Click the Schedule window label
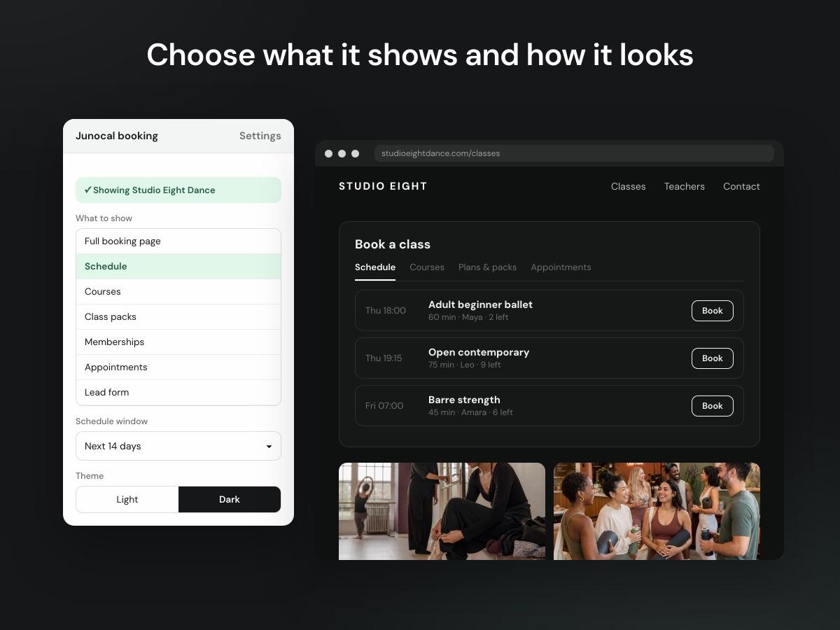 point(111,421)
